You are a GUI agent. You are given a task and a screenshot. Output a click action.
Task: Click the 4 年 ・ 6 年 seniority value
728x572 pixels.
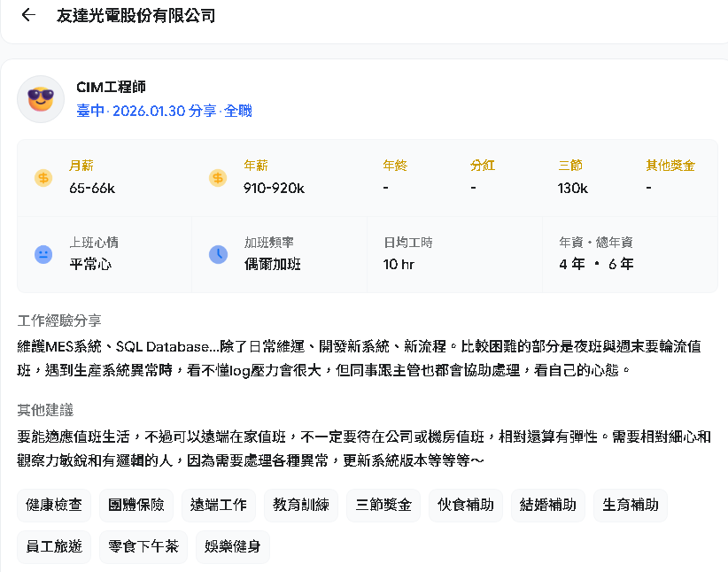[x=596, y=264]
